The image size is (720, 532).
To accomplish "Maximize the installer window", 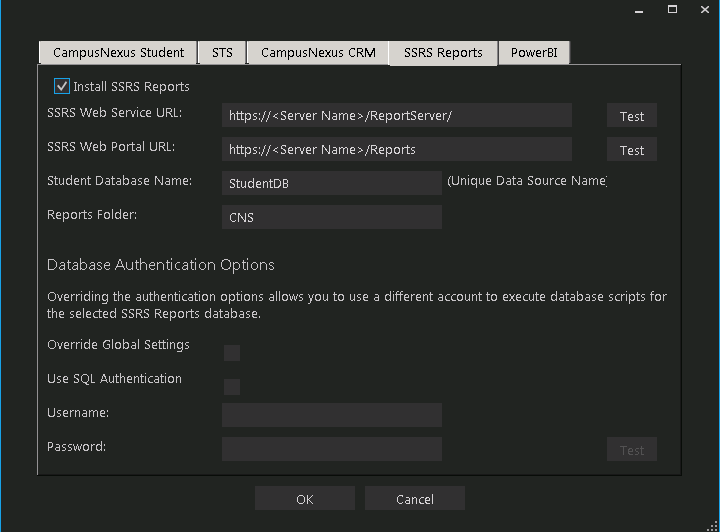I will 672,9.
